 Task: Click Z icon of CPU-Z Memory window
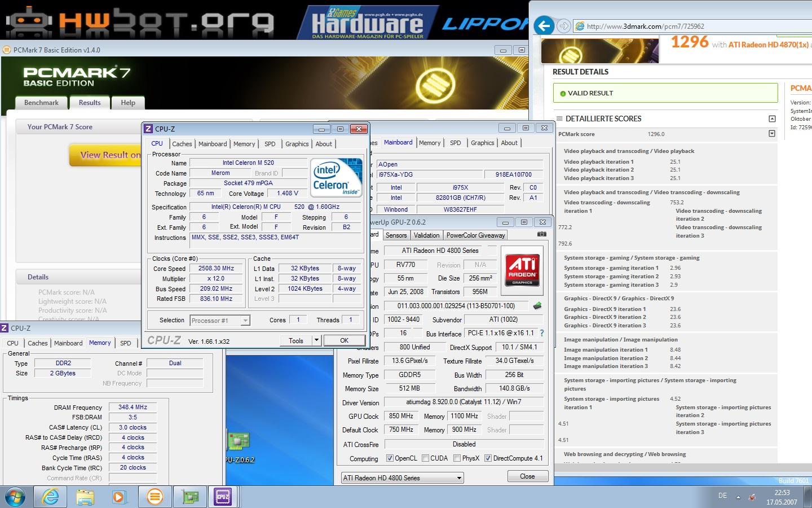click(x=5, y=328)
